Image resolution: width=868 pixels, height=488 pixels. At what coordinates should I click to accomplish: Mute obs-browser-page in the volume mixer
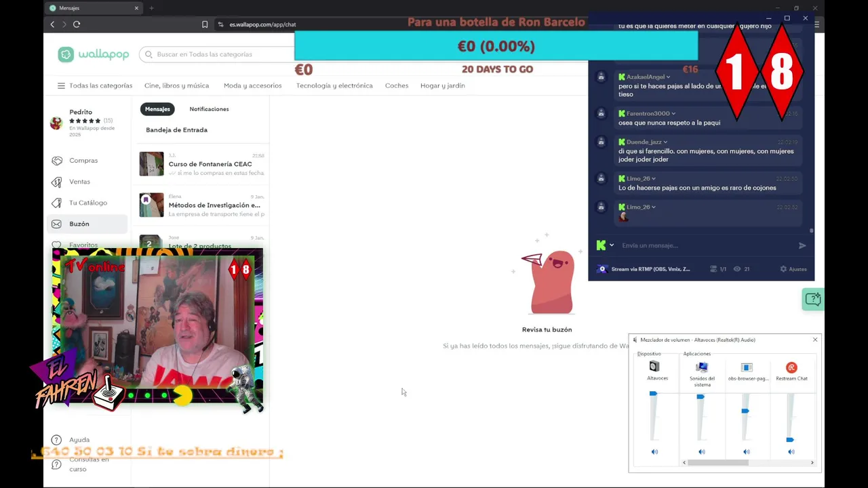747,452
